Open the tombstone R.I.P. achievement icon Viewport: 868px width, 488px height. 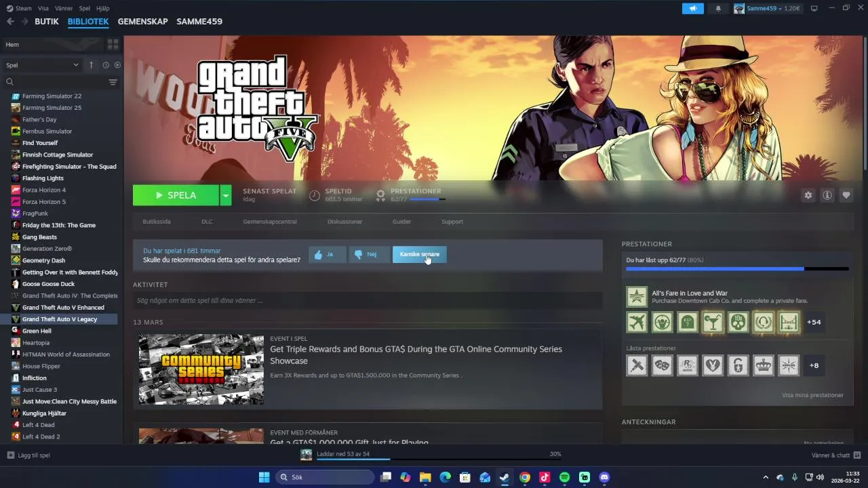tap(688, 322)
